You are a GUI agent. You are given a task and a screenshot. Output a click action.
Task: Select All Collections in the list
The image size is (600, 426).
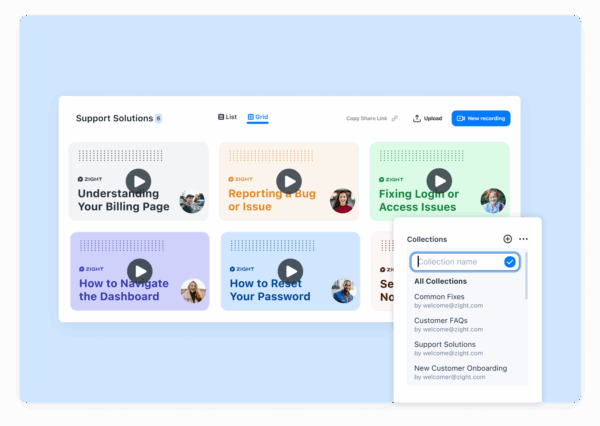tap(440, 282)
